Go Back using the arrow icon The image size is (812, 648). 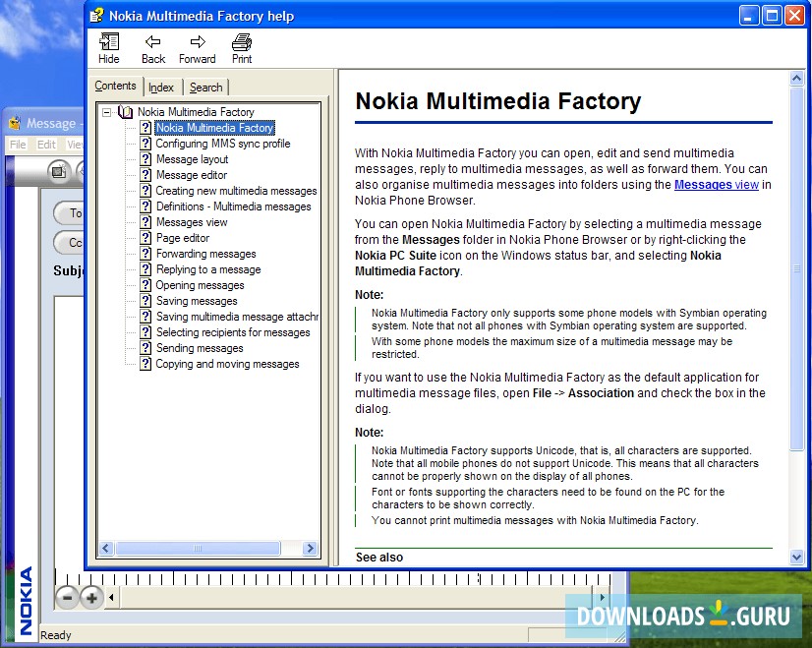(153, 42)
